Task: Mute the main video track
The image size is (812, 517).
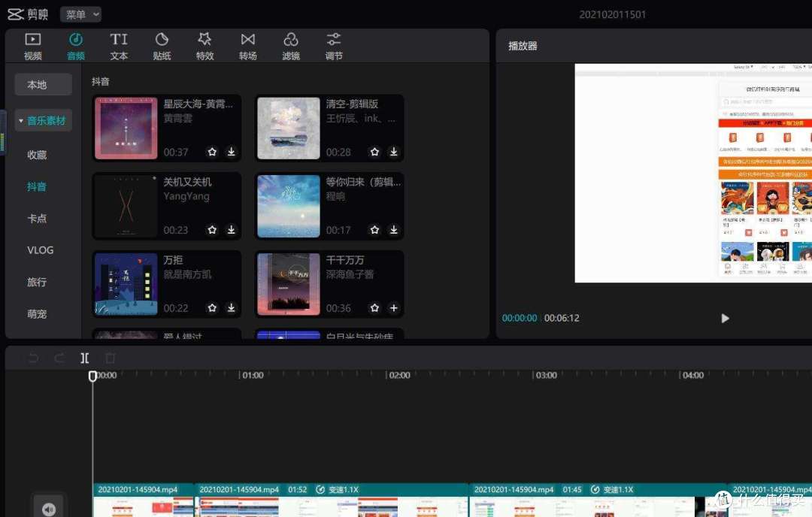Action: click(49, 509)
